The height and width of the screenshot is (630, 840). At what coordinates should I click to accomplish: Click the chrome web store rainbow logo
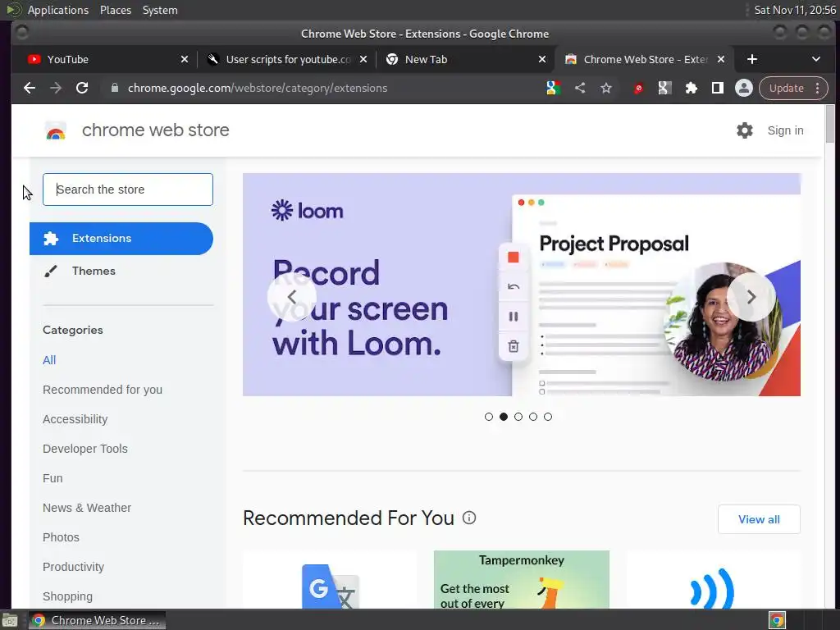click(56, 130)
